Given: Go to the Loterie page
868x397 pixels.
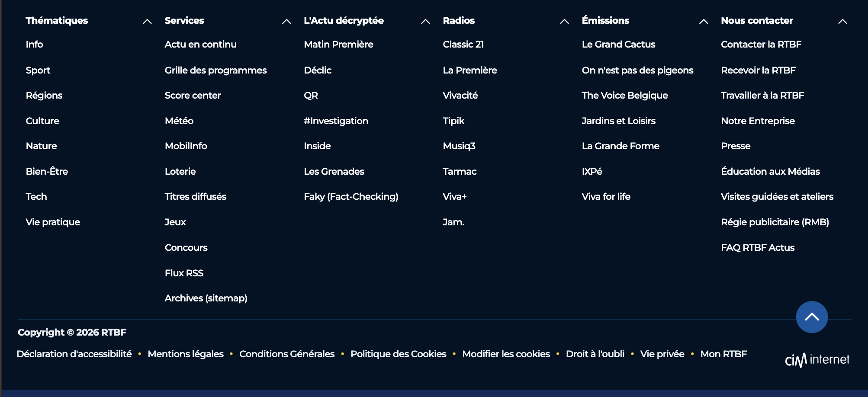Looking at the screenshot, I should click(180, 171).
